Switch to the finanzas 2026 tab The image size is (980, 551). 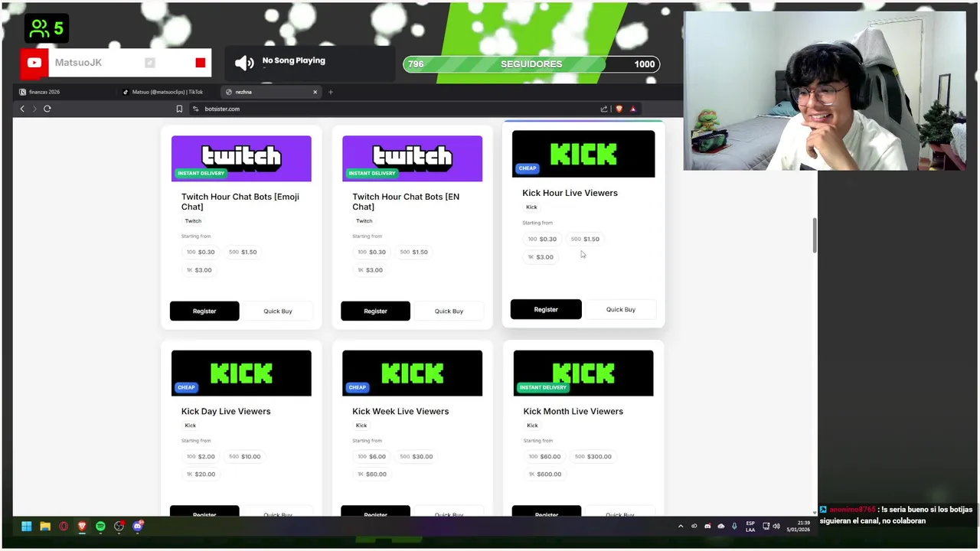(x=65, y=92)
